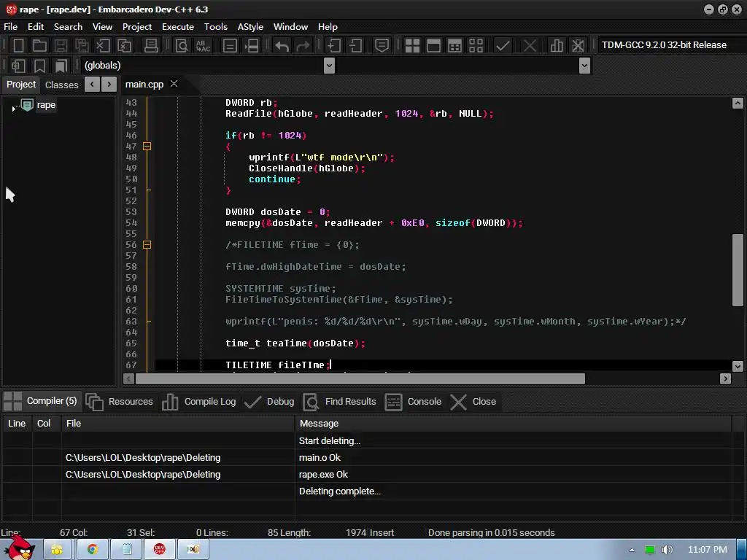
Task: Open the Console tab
Action: click(413, 402)
